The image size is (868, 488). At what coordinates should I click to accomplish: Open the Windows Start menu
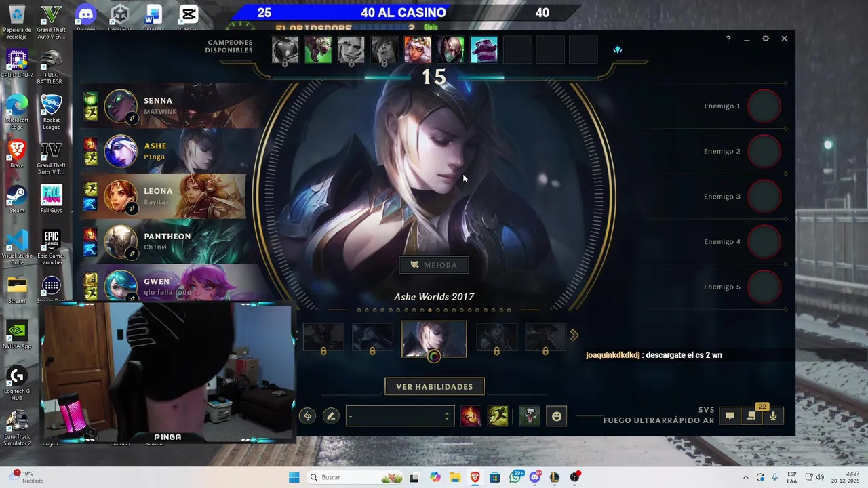294,477
